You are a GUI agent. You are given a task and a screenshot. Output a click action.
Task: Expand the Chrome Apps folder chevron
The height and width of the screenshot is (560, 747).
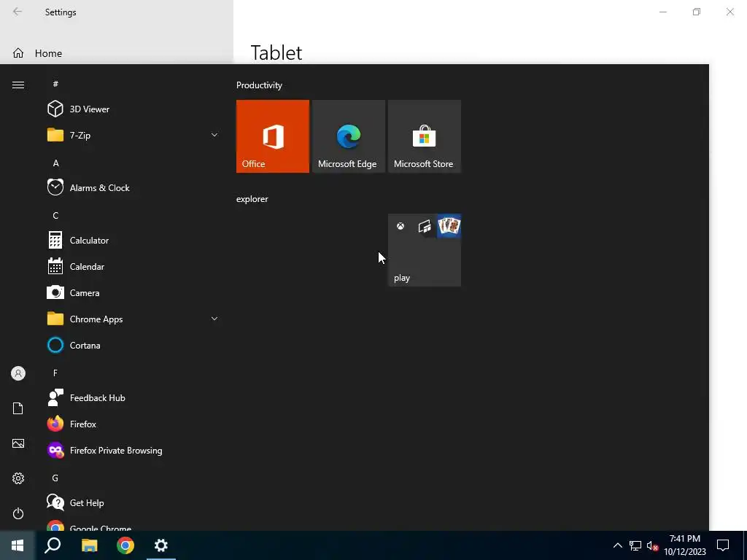[214, 319]
